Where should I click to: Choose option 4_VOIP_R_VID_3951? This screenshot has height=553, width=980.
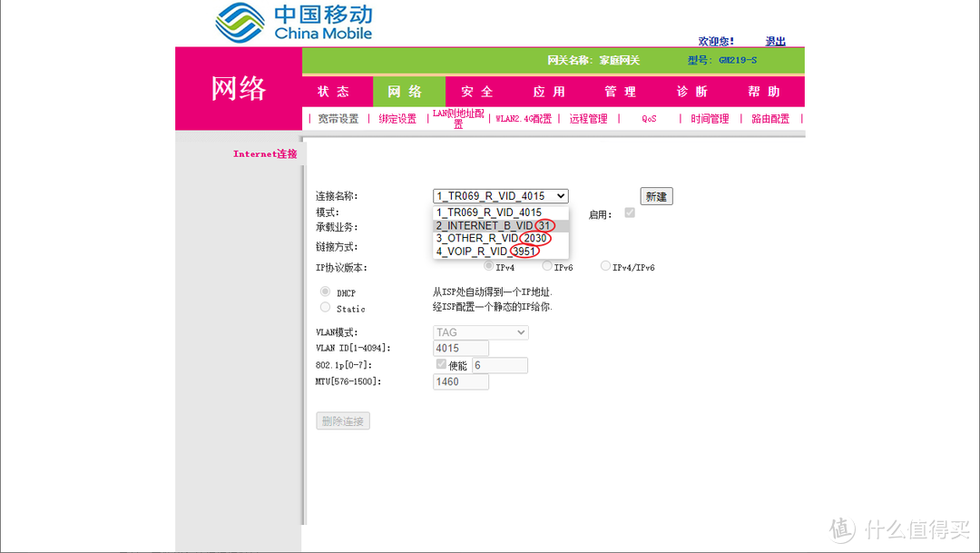[x=501, y=252]
